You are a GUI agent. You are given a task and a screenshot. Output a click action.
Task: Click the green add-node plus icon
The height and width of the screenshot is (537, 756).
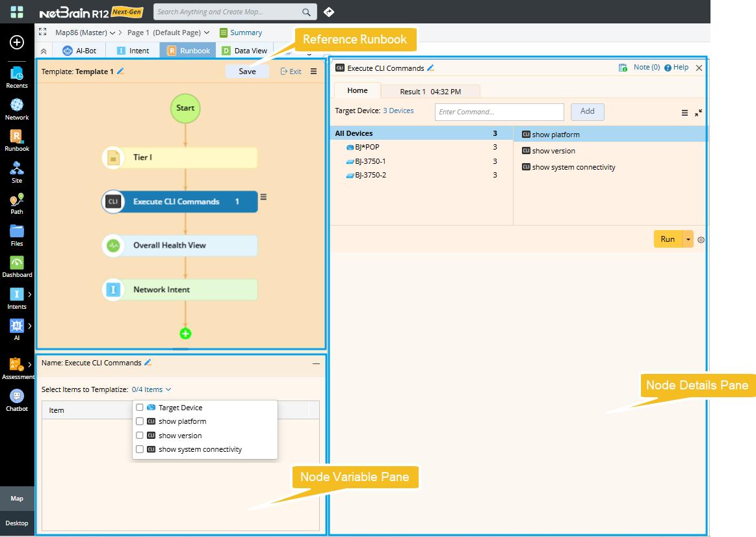pos(185,334)
